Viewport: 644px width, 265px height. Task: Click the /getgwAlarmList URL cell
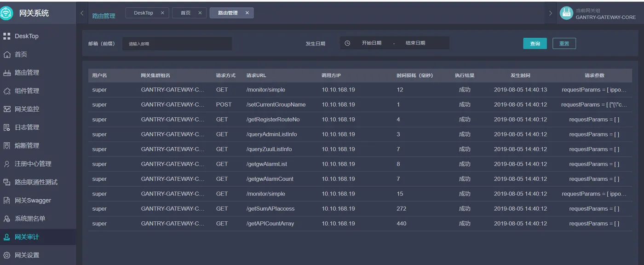tap(267, 164)
